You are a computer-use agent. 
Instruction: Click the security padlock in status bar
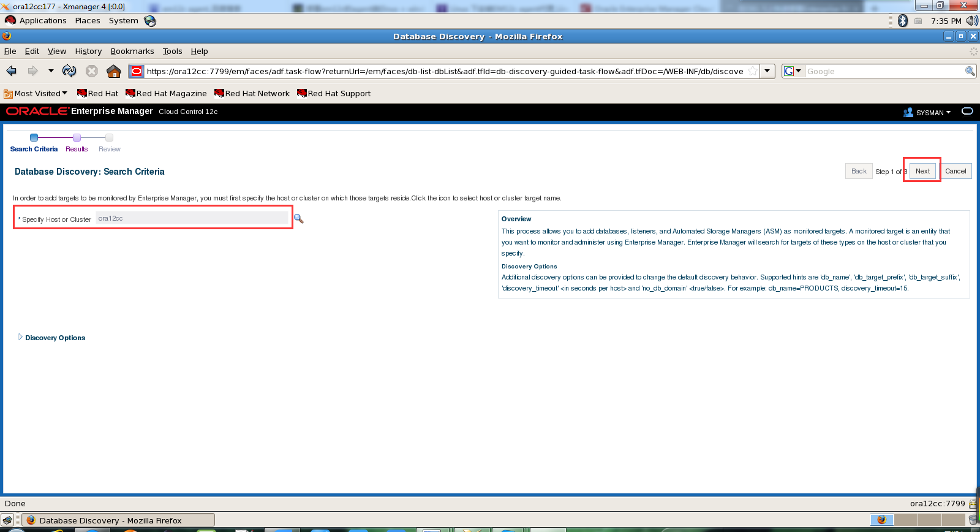(x=973, y=504)
